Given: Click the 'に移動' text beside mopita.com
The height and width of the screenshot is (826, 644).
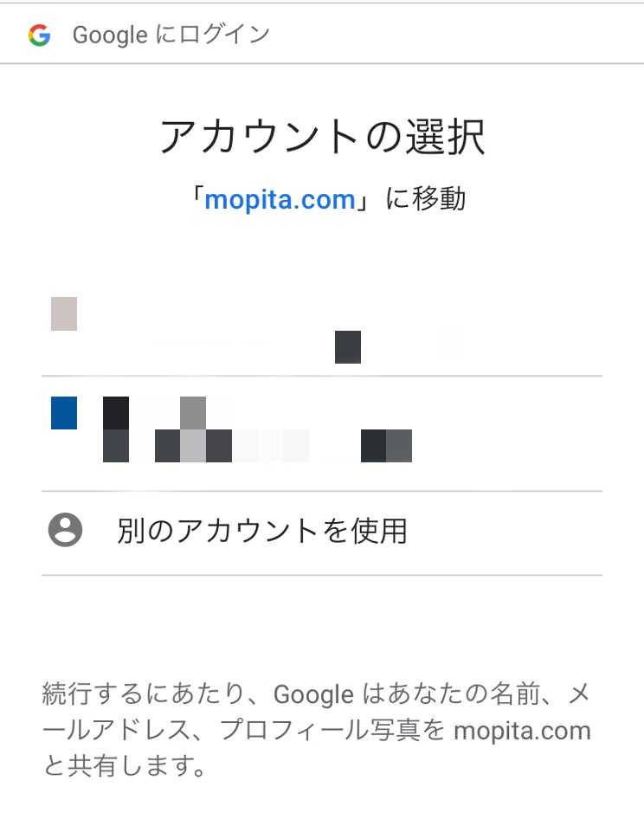Looking at the screenshot, I should click(426, 199).
